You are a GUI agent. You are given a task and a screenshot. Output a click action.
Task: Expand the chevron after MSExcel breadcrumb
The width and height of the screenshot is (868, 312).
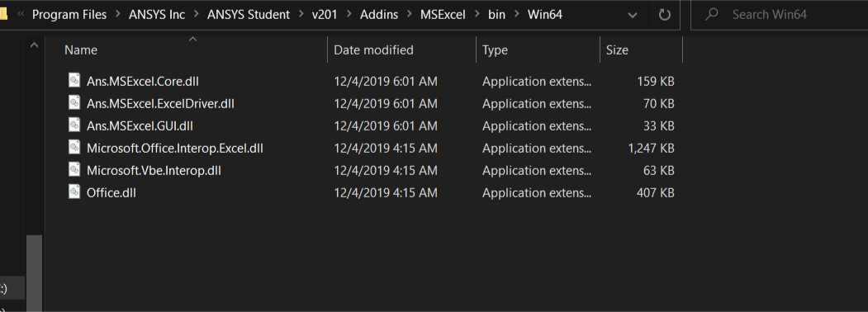coord(477,15)
